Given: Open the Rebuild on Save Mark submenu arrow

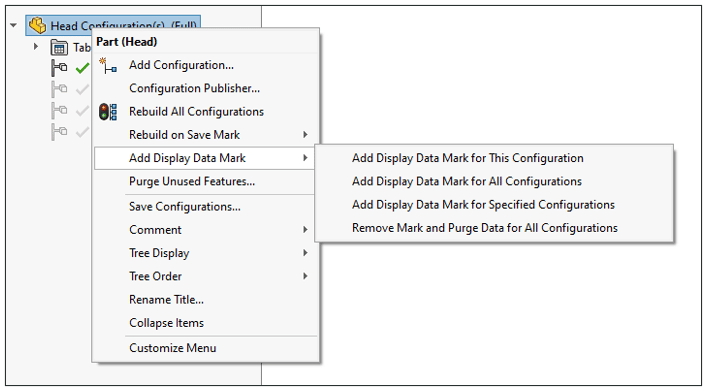Looking at the screenshot, I should (305, 135).
